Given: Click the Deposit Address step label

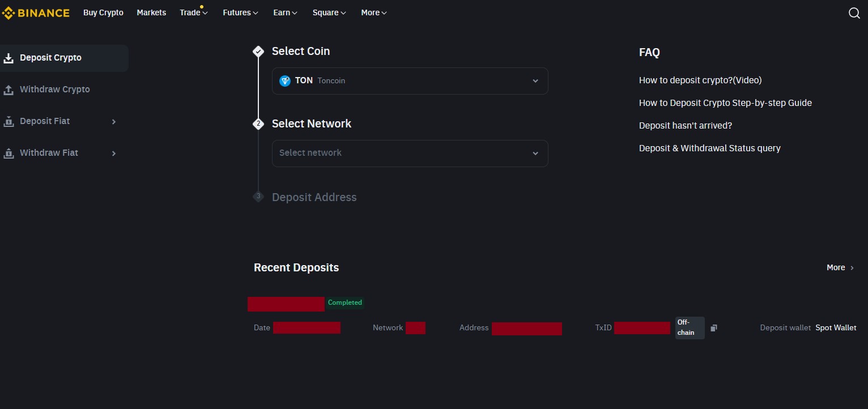Looking at the screenshot, I should 314,198.
